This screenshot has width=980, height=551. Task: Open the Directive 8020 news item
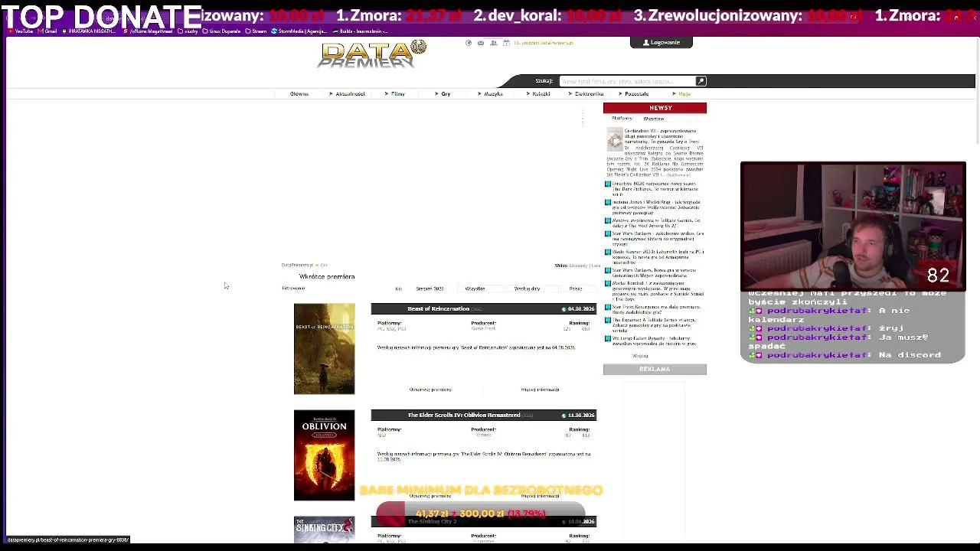(x=655, y=189)
